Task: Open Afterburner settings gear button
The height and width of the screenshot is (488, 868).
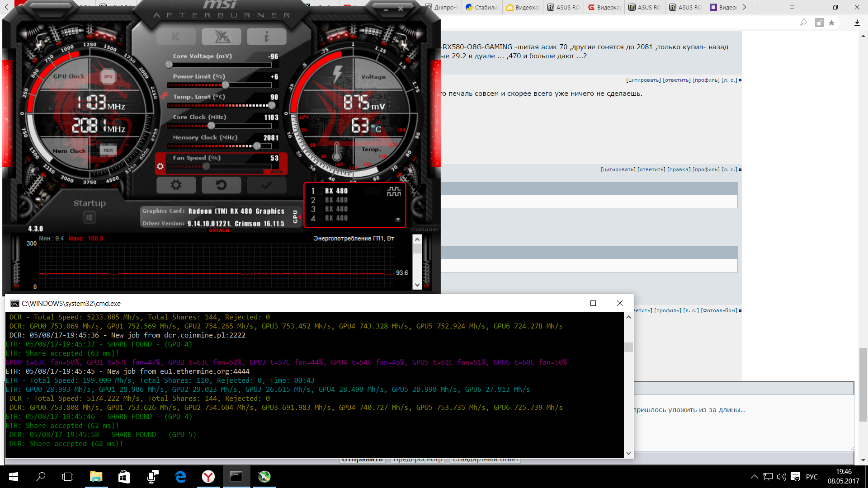Action: pyautogui.click(x=176, y=185)
